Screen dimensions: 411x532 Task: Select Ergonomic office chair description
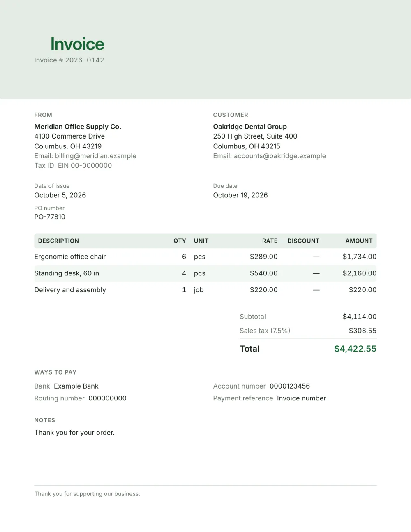[70, 257]
